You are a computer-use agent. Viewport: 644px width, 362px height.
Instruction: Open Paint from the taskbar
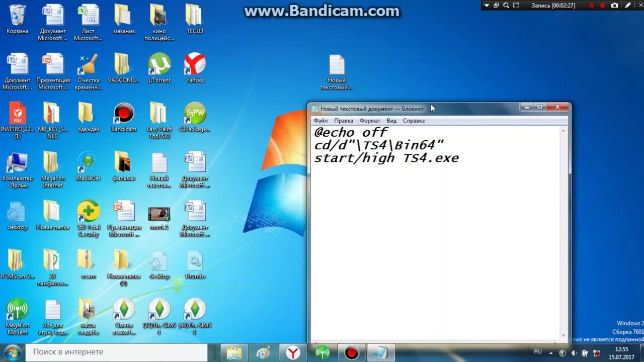coord(263,353)
